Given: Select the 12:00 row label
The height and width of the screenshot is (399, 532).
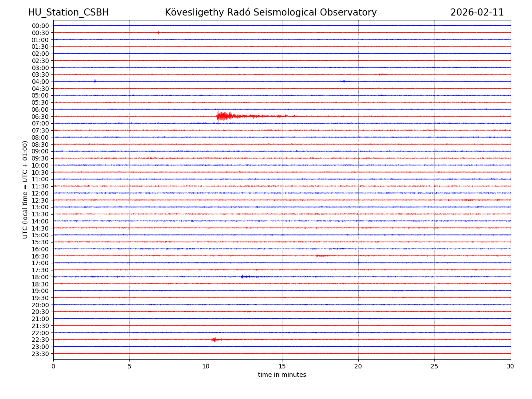Looking at the screenshot, I should tap(40, 193).
